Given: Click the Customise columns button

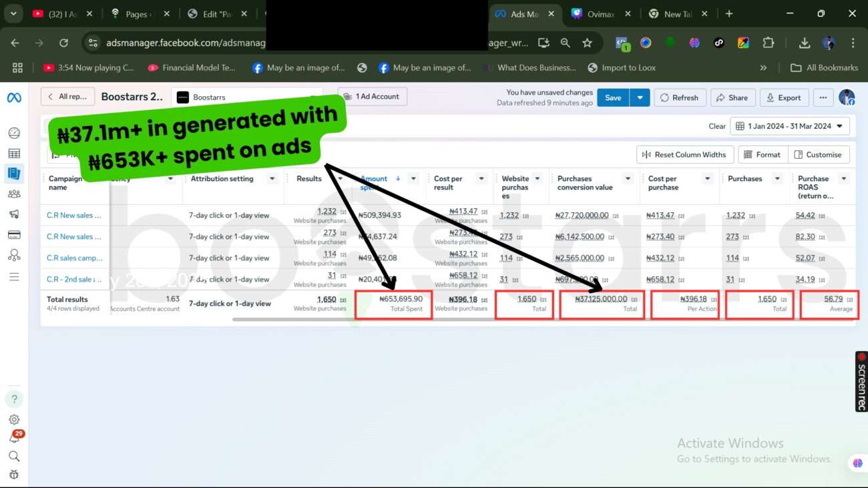Looking at the screenshot, I should 819,155.
